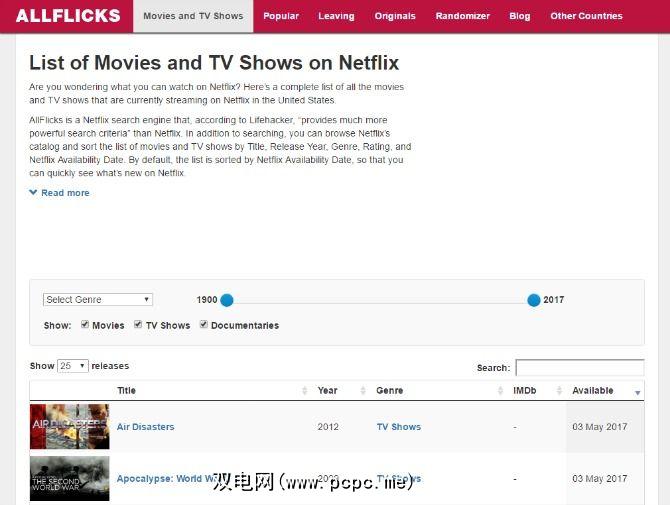Viewport: 670px width, 505px height.
Task: Visit the Blog page
Action: click(x=520, y=16)
